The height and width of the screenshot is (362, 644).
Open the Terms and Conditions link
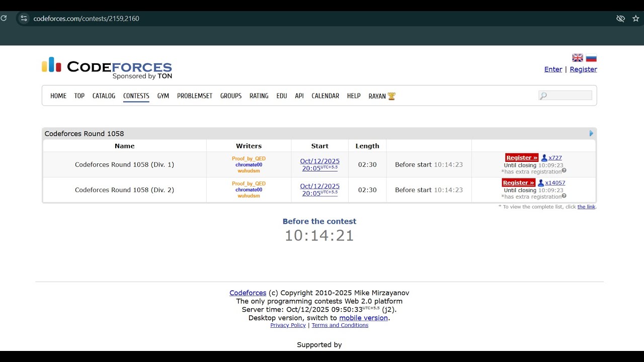340,325
